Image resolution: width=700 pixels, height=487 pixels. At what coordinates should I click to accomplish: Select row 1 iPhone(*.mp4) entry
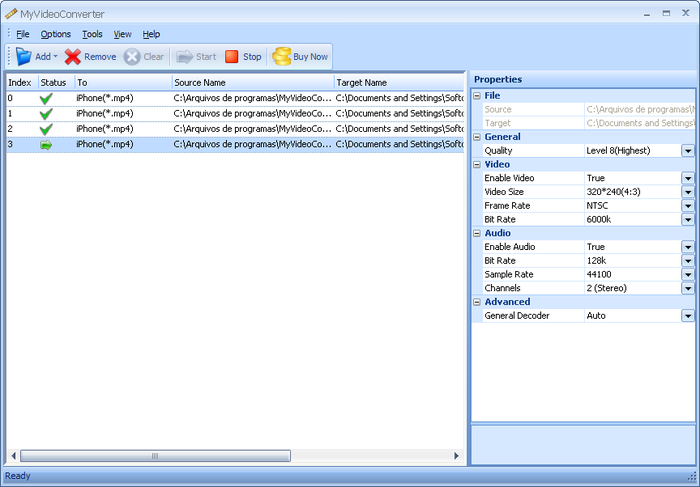[x=104, y=114]
